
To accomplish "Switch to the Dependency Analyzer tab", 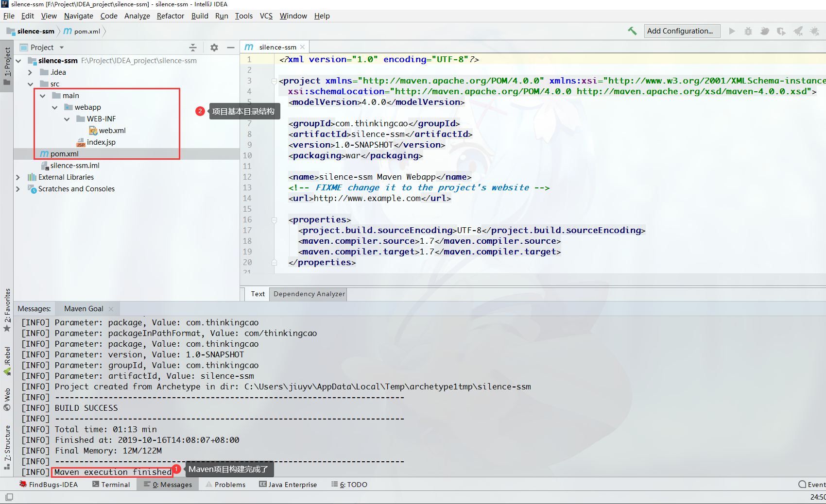I will click(309, 294).
